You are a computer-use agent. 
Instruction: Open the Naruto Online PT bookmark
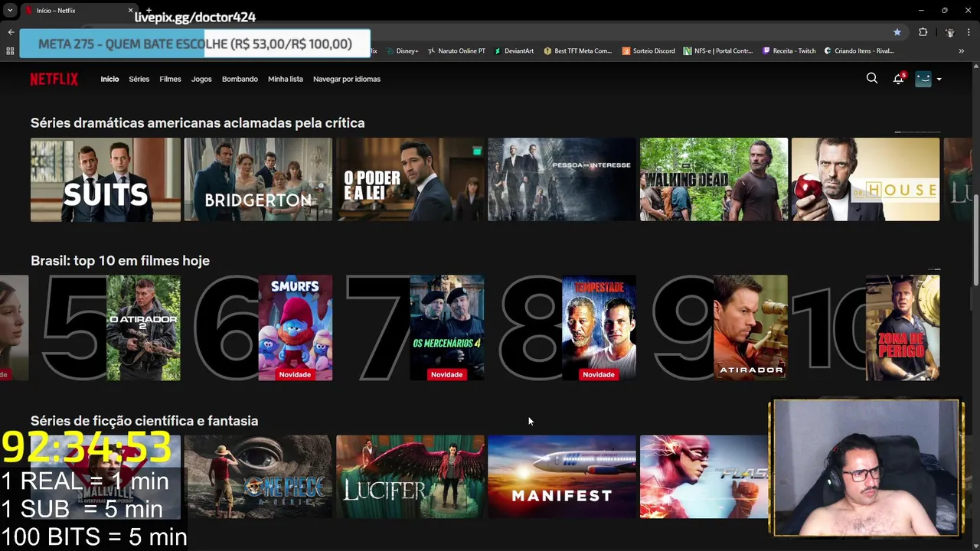(x=456, y=51)
